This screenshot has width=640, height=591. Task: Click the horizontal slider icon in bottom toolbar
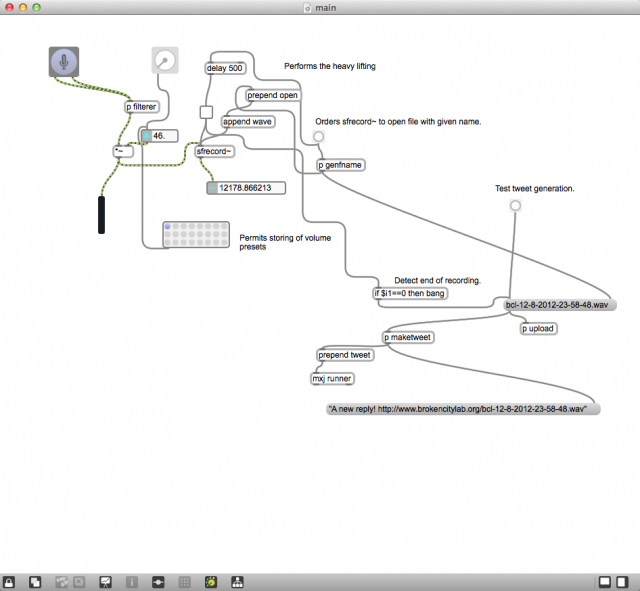(158, 581)
